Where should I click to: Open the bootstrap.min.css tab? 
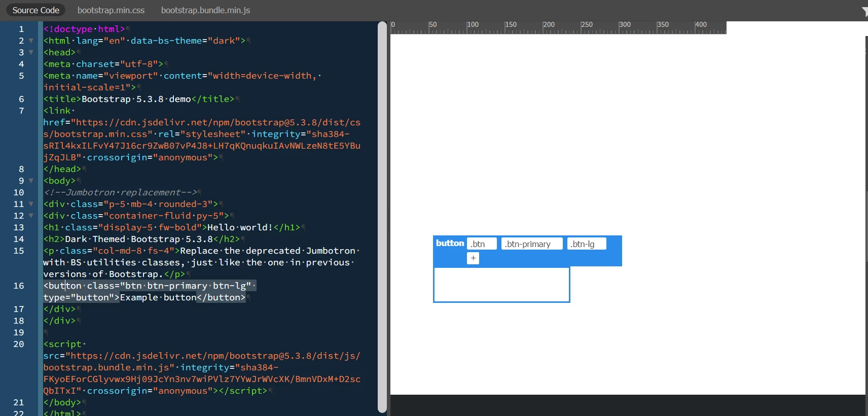[111, 10]
